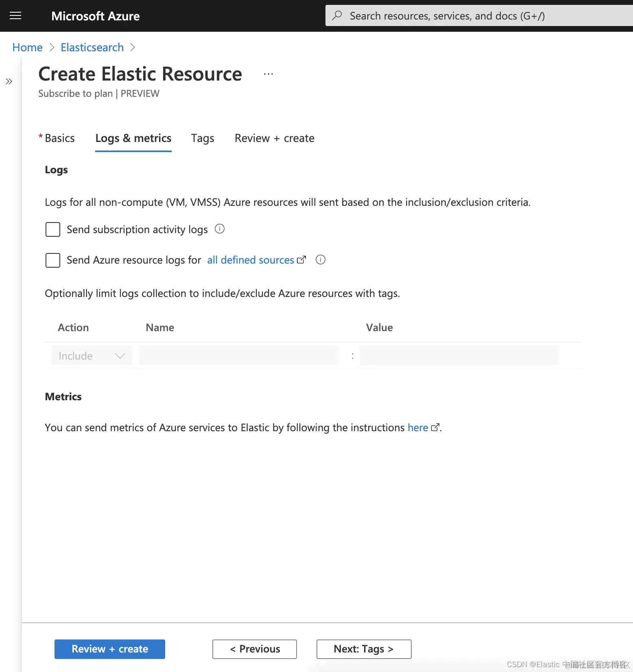Open the all defined sources link
The image size is (633, 672).
point(251,260)
